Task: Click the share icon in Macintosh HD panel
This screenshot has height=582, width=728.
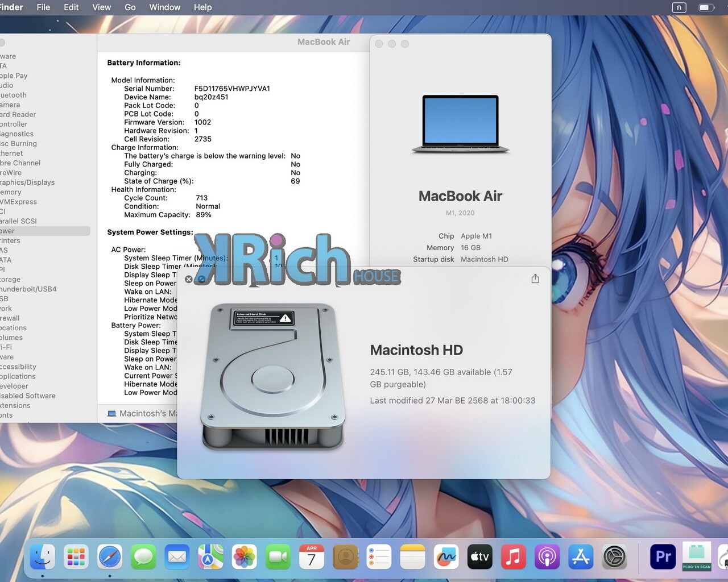Action: tap(535, 278)
